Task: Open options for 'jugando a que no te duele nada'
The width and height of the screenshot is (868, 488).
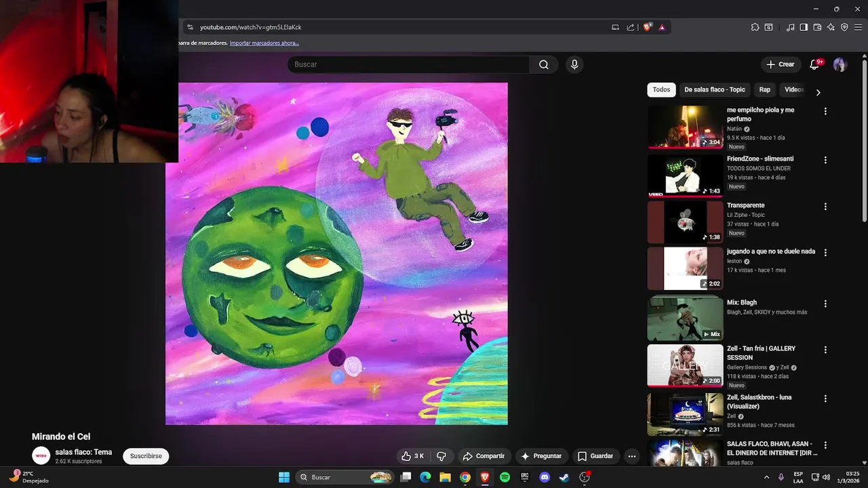Action: coord(825,252)
